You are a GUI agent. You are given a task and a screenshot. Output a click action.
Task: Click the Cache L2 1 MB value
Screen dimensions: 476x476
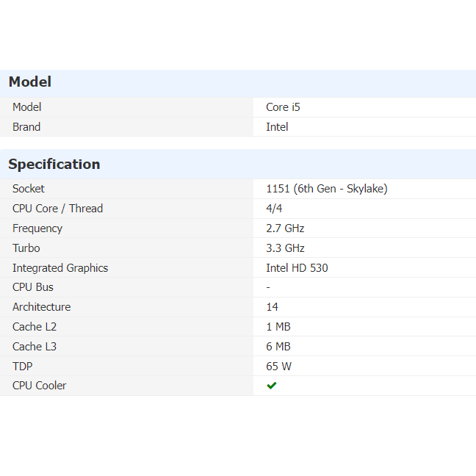click(x=278, y=327)
